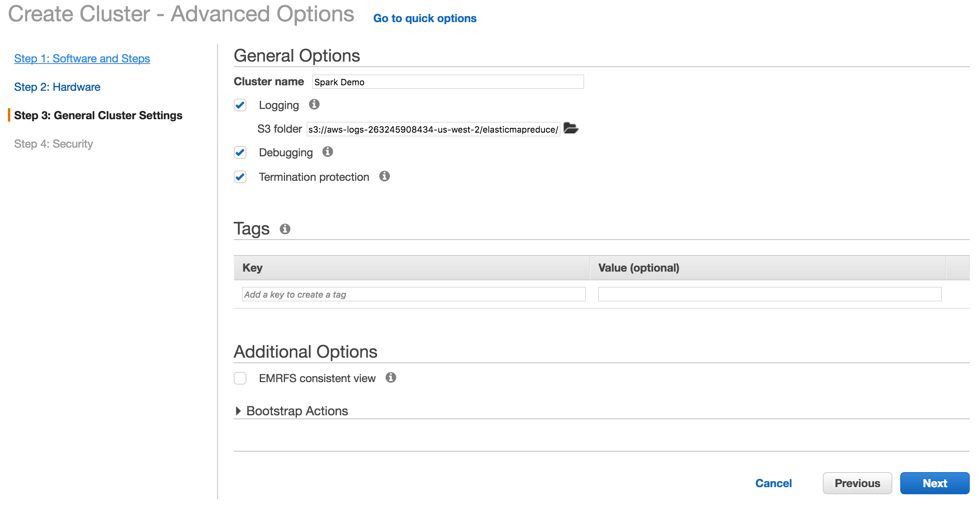Uncheck the Logging checkbox
The width and height of the screenshot is (980, 514).
pyautogui.click(x=240, y=105)
